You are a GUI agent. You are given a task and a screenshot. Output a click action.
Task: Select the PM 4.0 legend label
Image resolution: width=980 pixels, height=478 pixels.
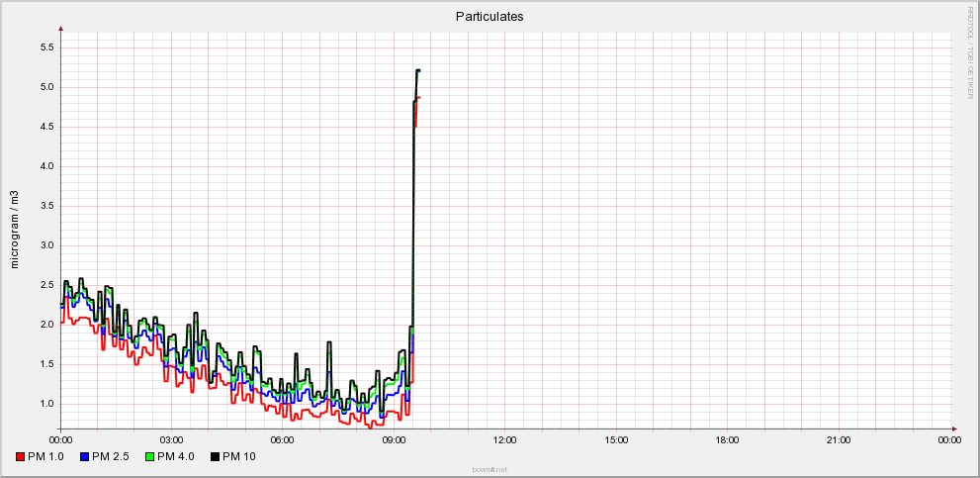pyautogui.click(x=177, y=456)
